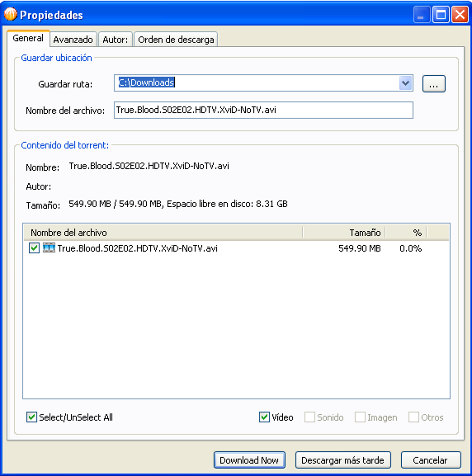Sort by Tamaño column header
The image size is (472, 476).
344,233
